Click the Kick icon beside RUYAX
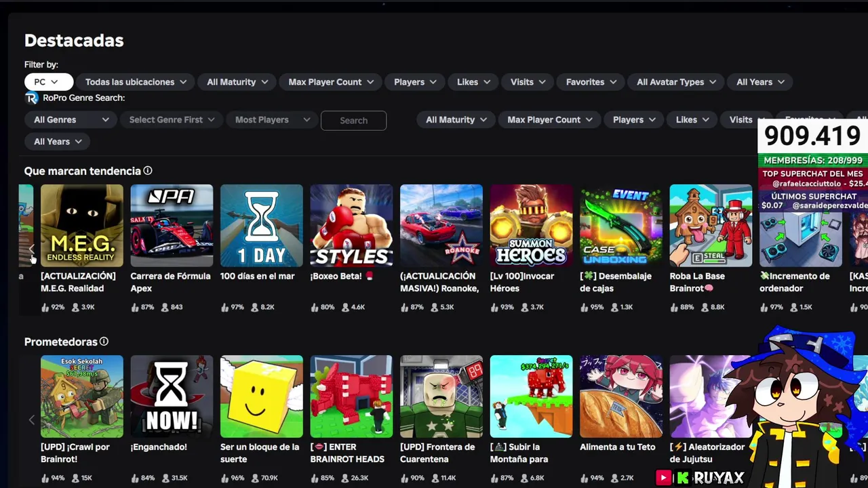868x488 pixels. click(x=682, y=478)
